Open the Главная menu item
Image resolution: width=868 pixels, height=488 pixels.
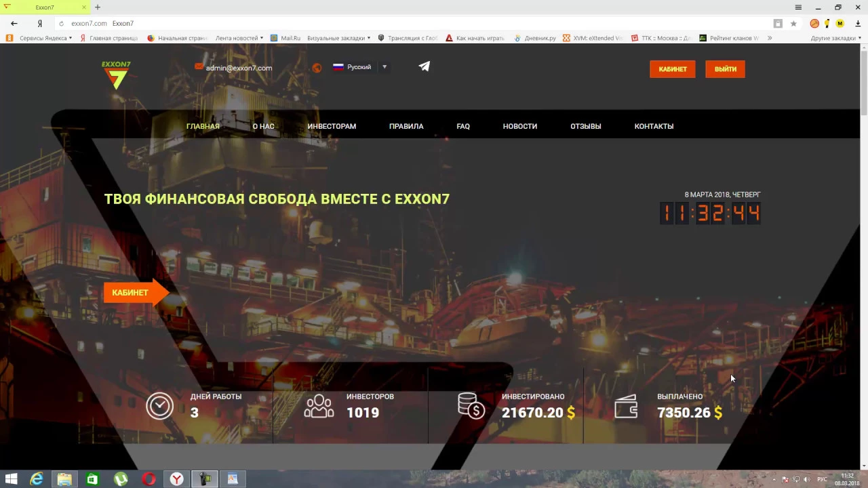(x=203, y=126)
